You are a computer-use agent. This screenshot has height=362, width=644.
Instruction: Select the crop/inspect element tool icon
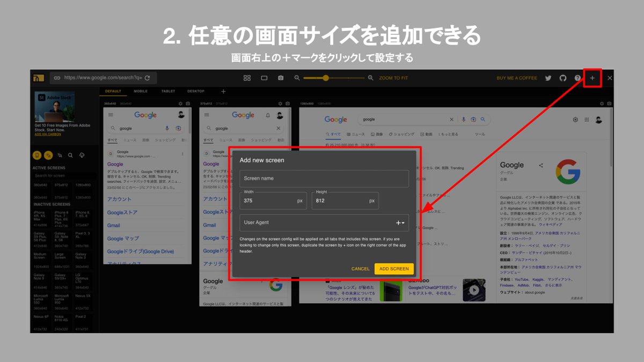(x=60, y=155)
